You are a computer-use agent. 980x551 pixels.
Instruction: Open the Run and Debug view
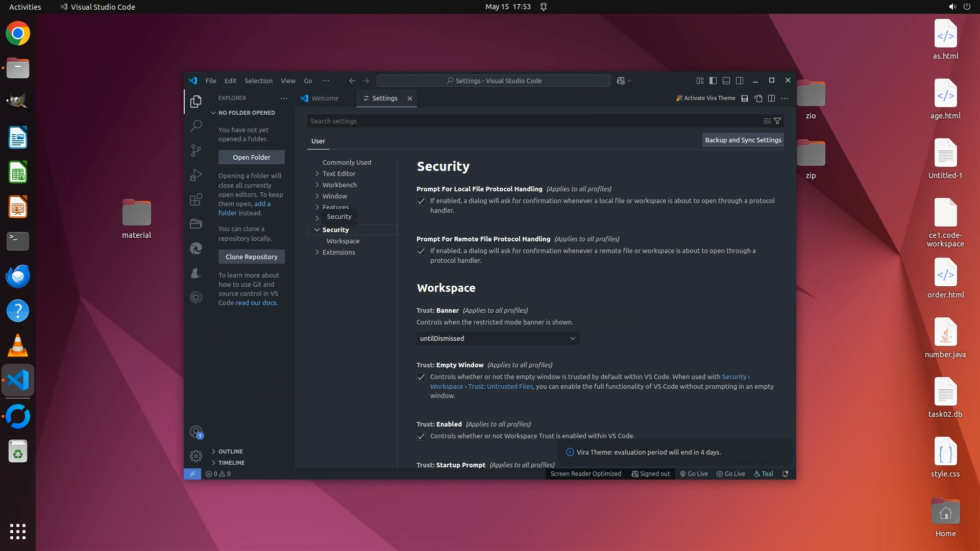click(196, 175)
